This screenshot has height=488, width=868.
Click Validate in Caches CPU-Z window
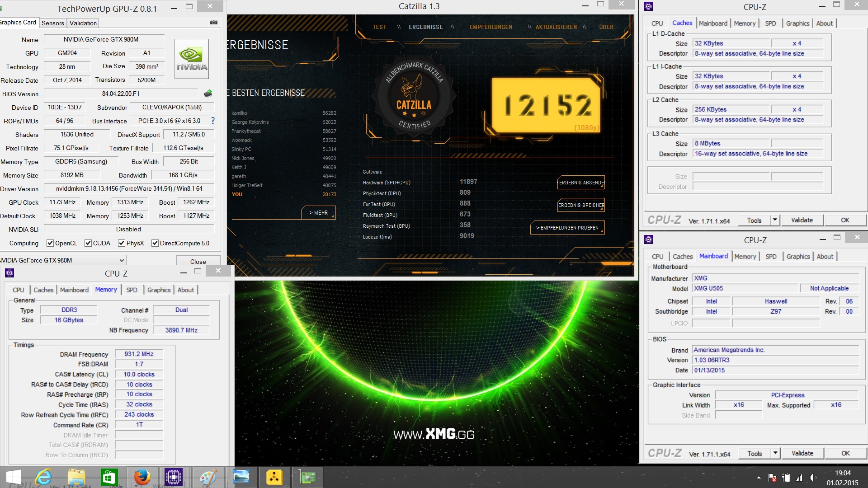click(802, 220)
